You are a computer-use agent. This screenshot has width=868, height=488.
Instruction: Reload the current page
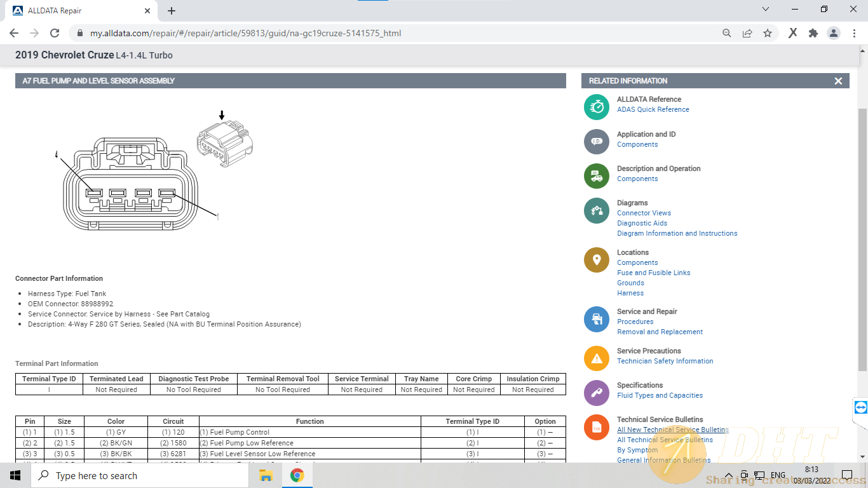point(55,33)
